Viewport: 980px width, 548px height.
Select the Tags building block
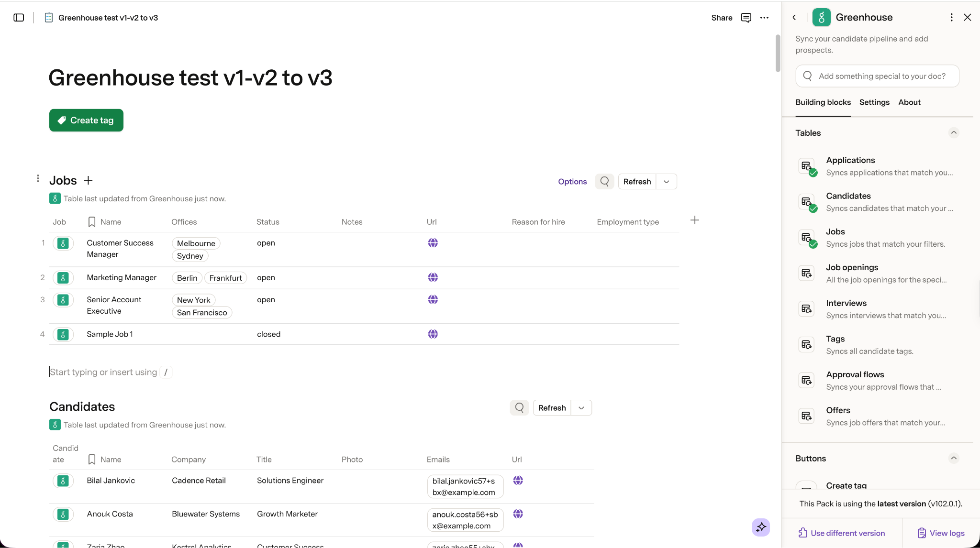(877, 345)
